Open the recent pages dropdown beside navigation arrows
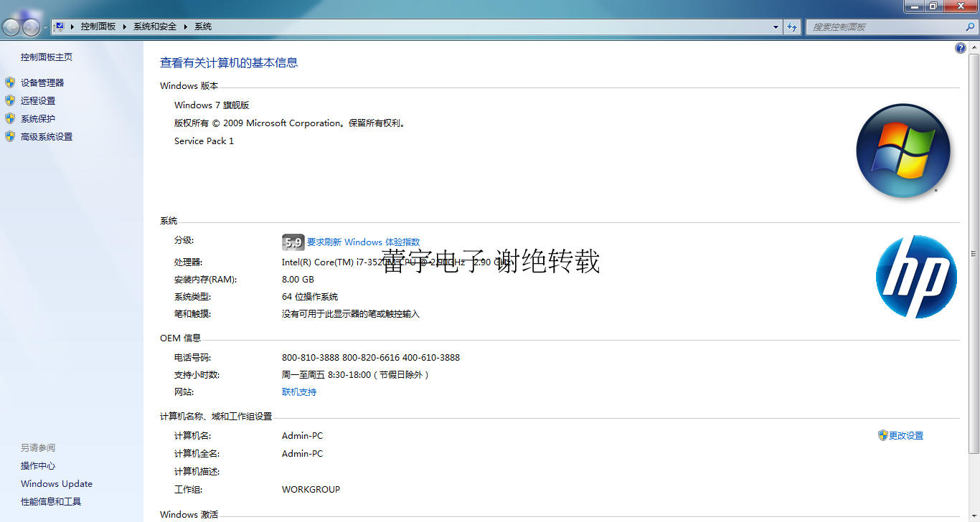The height and width of the screenshot is (522, 980). click(45, 28)
